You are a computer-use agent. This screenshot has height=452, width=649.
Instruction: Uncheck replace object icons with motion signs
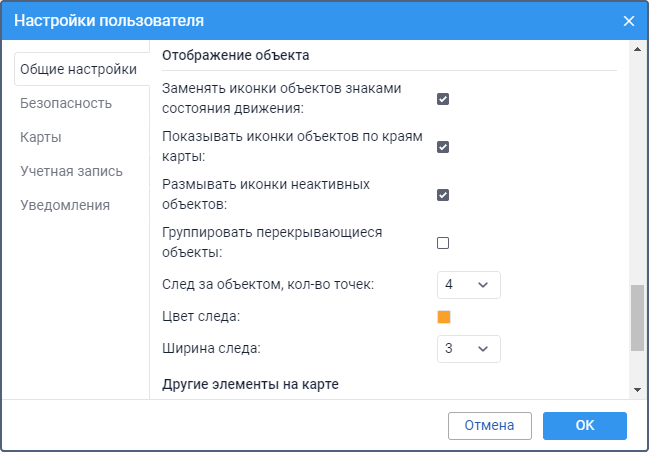point(443,99)
